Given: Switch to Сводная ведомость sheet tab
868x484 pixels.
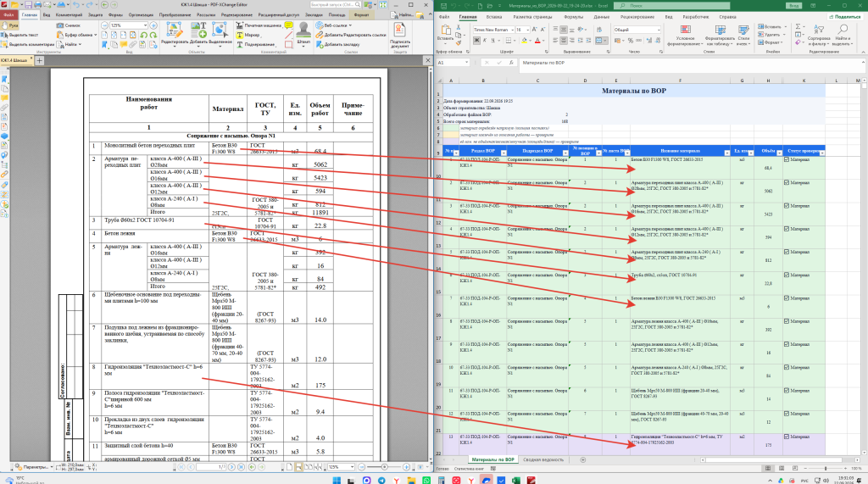Looking at the screenshot, I should [543, 459].
